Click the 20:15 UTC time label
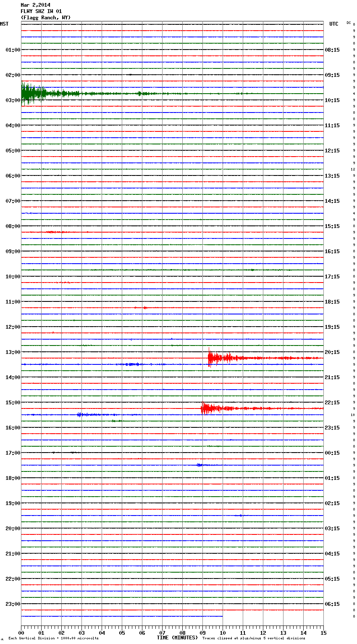The width and height of the screenshot is (357, 644). (332, 352)
